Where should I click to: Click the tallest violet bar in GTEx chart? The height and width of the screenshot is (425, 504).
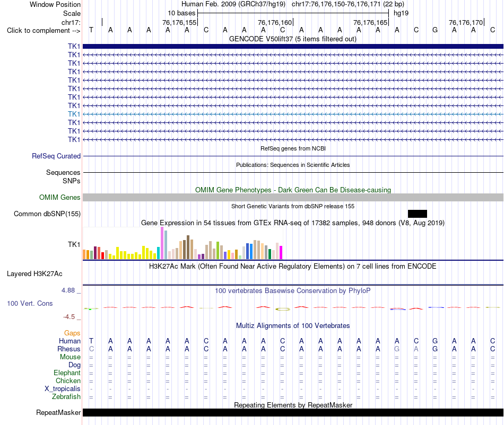point(162,243)
